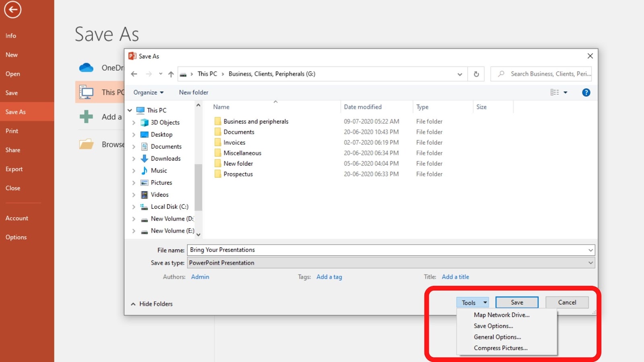The image size is (644, 362).
Task: Choose Map Network Drive from Tools menu
Action: (502, 315)
